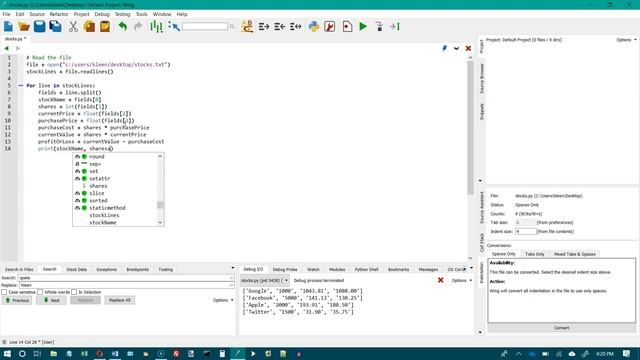The height and width of the screenshot is (360, 640).
Task: Open the ABC find-and-replace icon
Action: pos(247,27)
